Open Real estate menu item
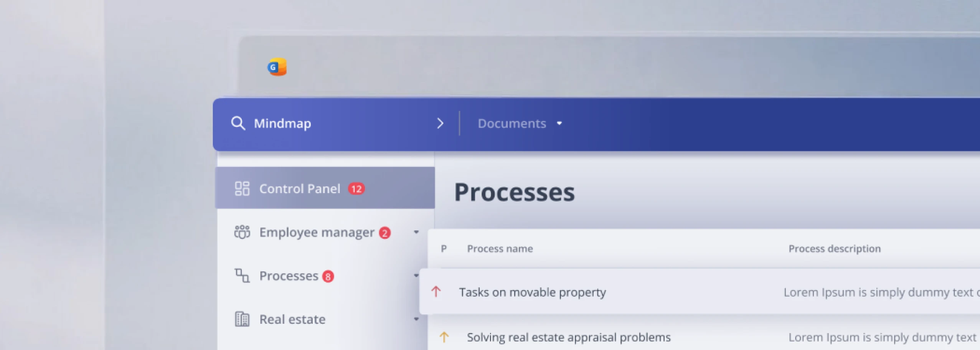 (292, 319)
